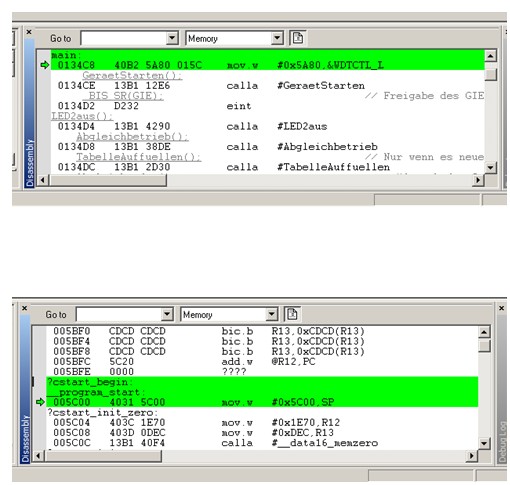Click the _BIS_SR(GIE); source line
Image resolution: width=510 pixels, height=485 pixels.
123,96
